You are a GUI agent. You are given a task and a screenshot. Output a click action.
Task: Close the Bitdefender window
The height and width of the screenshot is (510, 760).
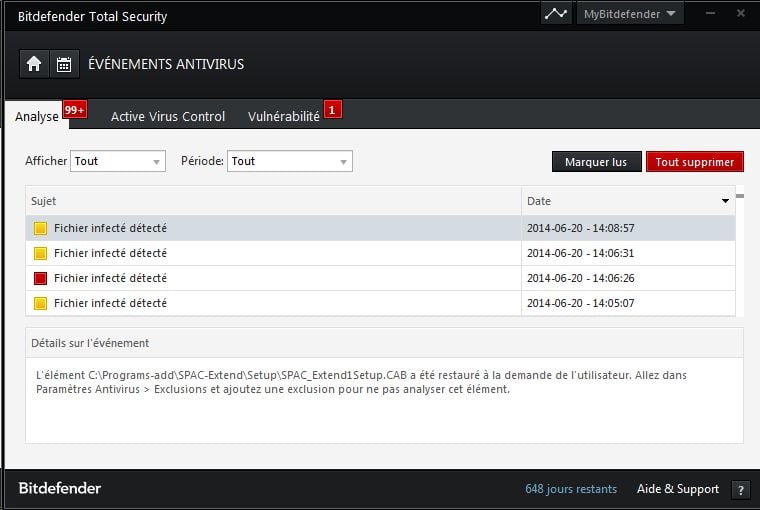(x=741, y=14)
